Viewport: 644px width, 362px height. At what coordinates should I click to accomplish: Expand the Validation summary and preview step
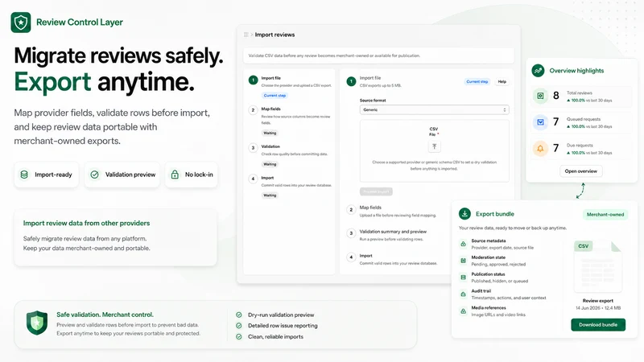coord(386,235)
